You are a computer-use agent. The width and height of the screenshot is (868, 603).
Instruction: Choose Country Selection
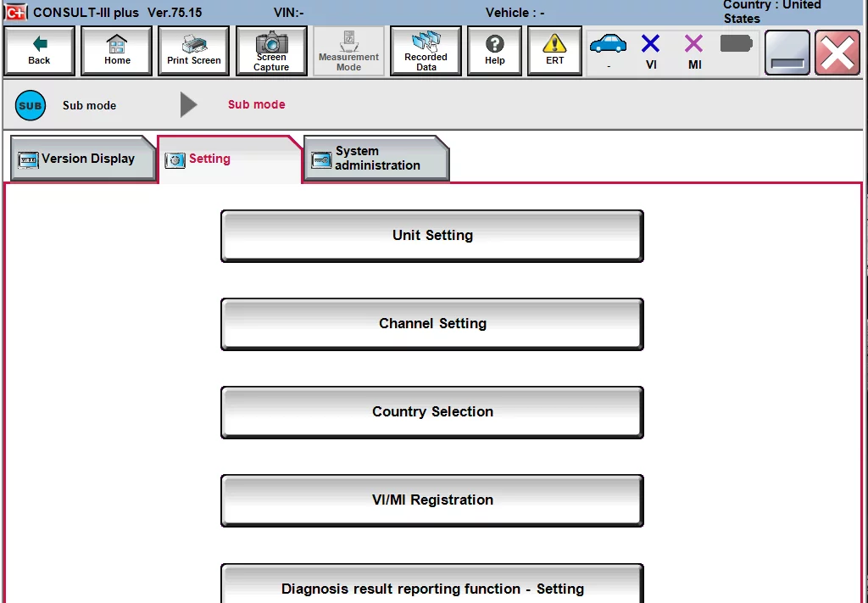pyautogui.click(x=432, y=411)
